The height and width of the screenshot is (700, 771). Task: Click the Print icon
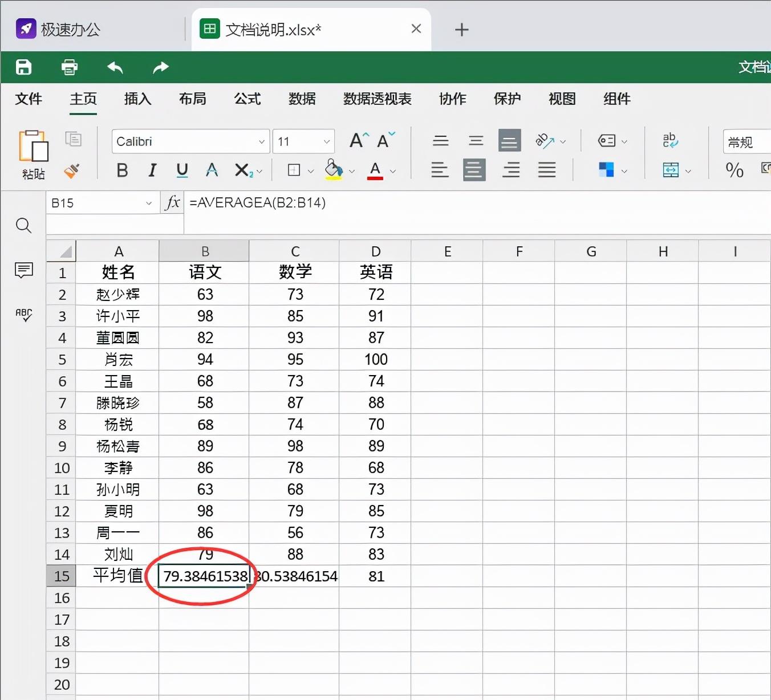[70, 67]
